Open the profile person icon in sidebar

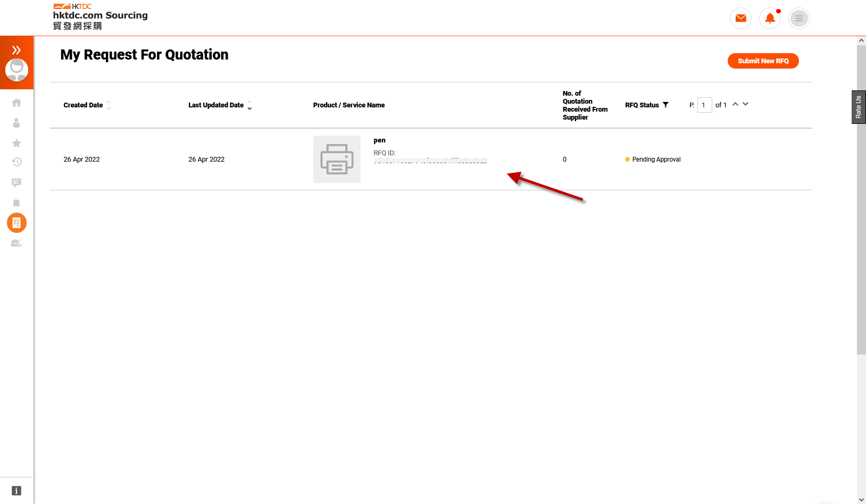tap(16, 123)
